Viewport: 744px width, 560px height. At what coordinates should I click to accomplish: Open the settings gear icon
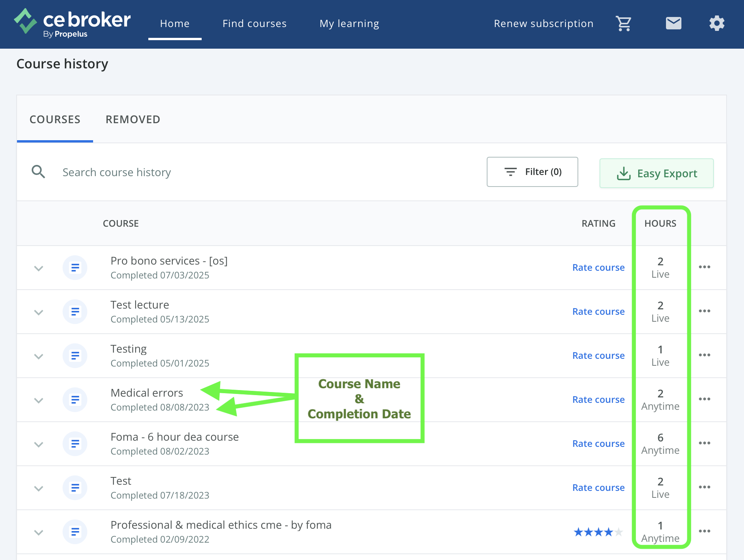[x=717, y=24]
